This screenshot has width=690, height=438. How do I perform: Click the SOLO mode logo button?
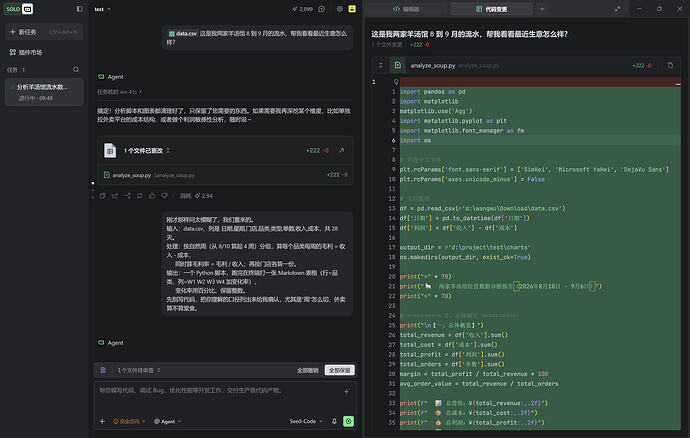pos(19,9)
